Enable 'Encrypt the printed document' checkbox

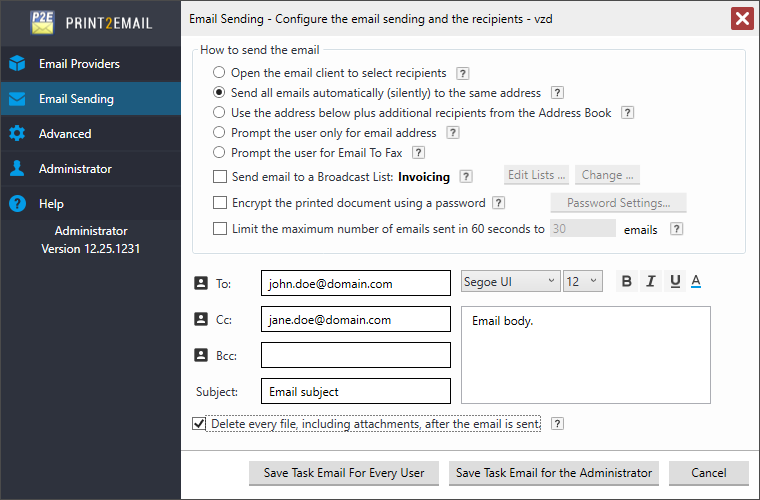220,203
